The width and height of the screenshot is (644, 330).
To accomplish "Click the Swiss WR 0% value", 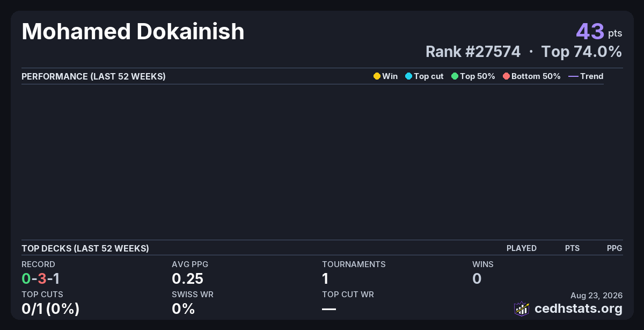I will tap(183, 309).
